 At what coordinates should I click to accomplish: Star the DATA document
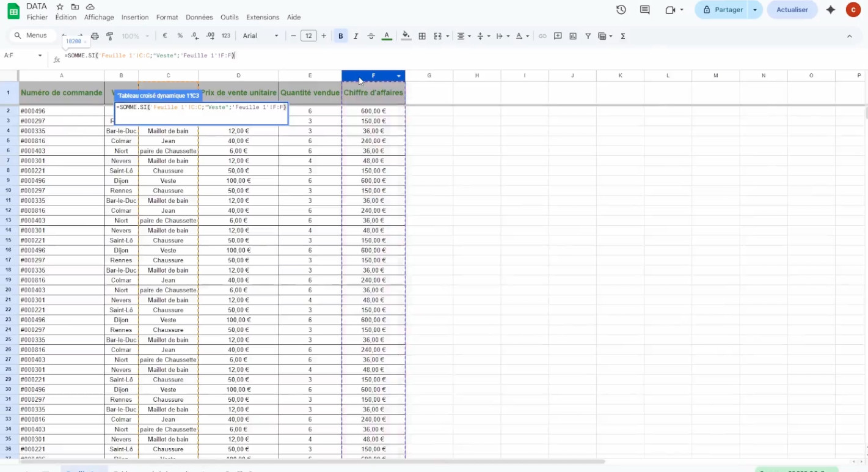tap(60, 7)
